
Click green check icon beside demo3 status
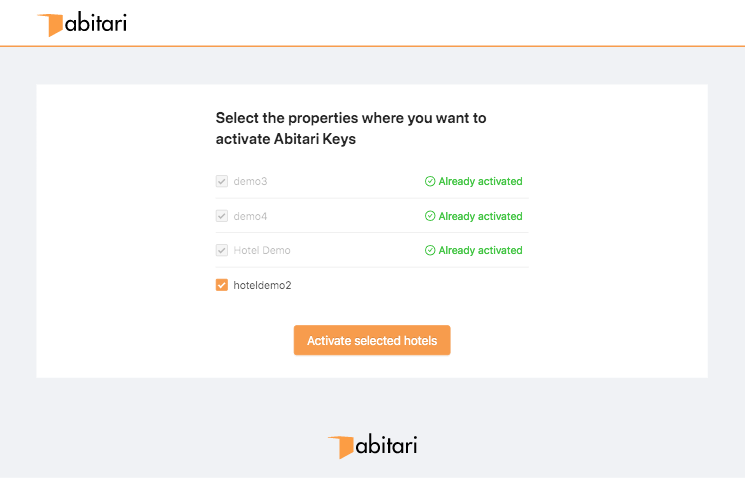click(x=430, y=181)
